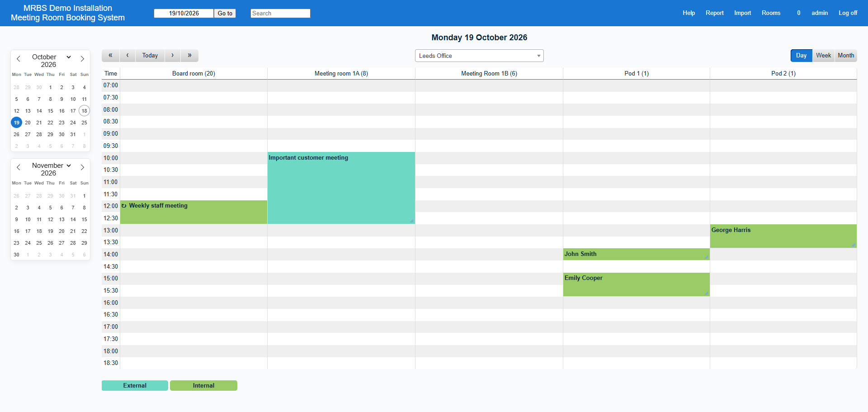This screenshot has width=868, height=412.
Task: Click the 09:00 time slot label
Action: click(111, 134)
